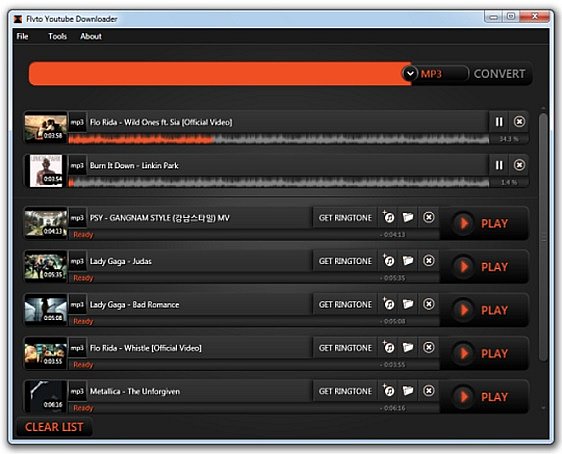Open the File menu

(x=22, y=36)
